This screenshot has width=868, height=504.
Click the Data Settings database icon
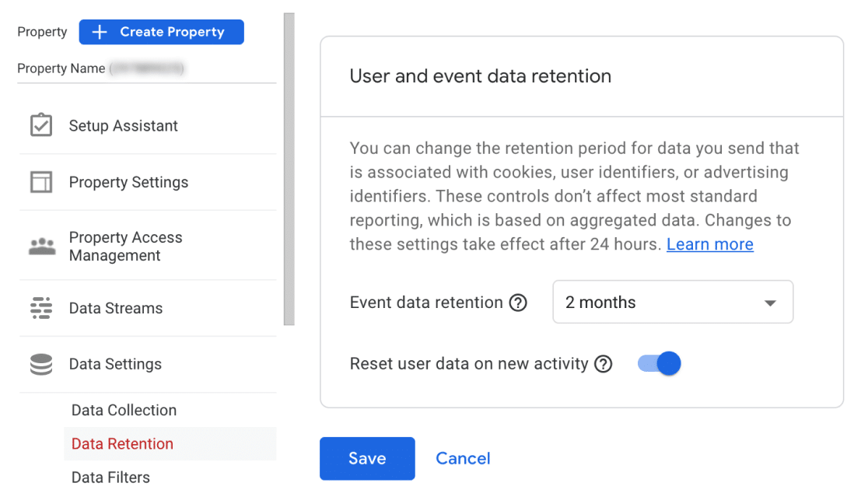(x=41, y=364)
